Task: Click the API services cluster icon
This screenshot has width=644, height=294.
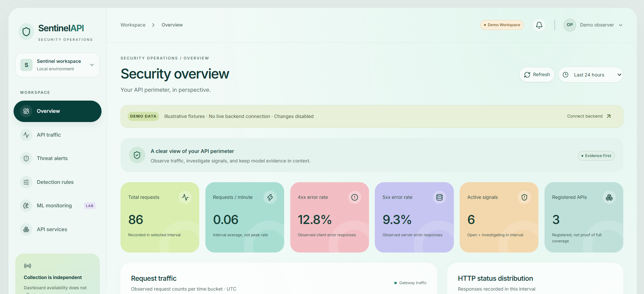Action: (x=26, y=229)
